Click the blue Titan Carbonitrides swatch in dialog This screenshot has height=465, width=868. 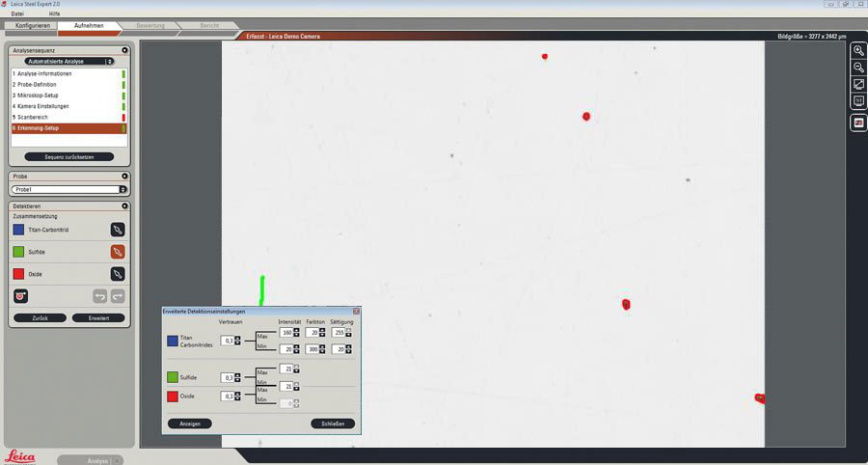tap(173, 341)
